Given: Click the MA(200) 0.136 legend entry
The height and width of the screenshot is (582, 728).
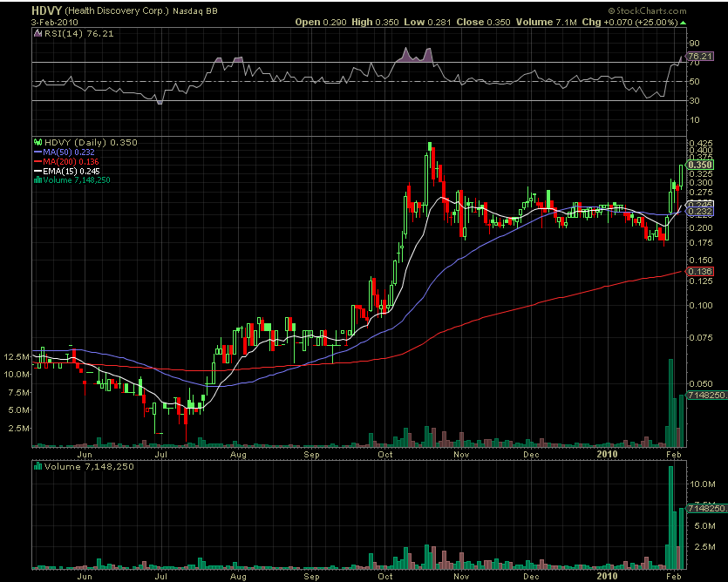Looking at the screenshot, I should (71, 161).
